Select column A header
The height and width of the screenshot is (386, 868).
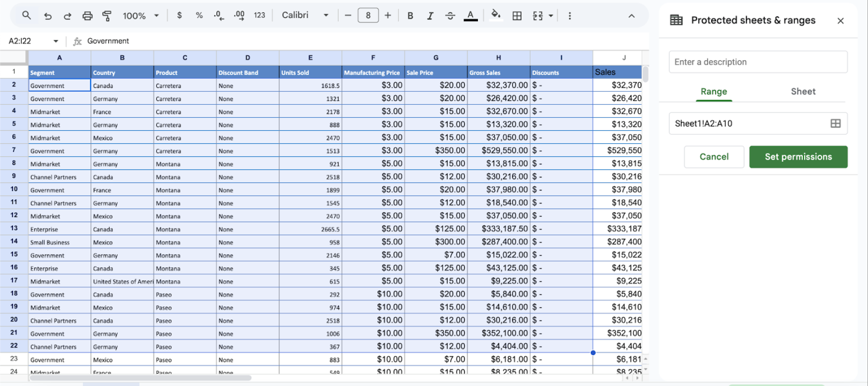[60, 58]
